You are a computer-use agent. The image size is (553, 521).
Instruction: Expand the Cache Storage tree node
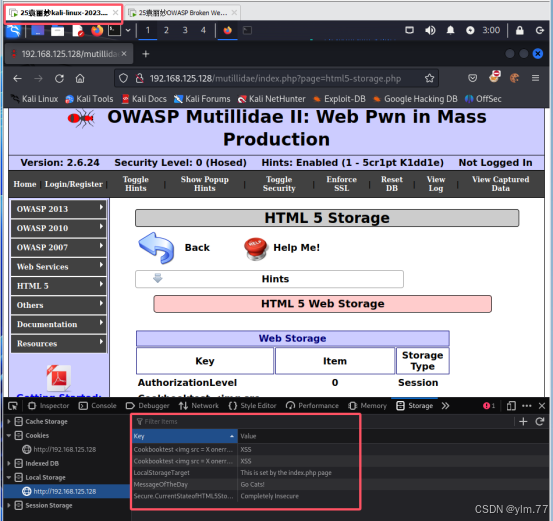click(9, 421)
